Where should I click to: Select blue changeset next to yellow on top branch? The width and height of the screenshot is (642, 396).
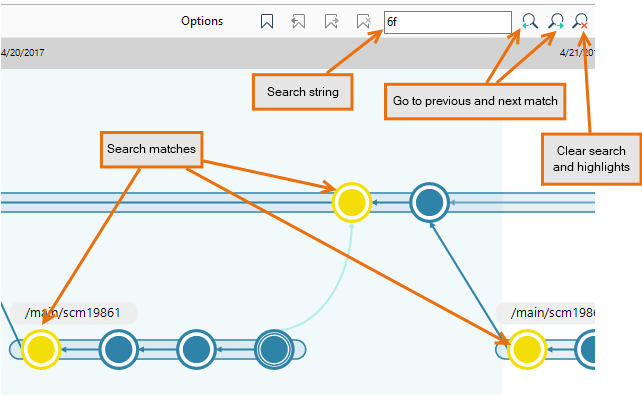tap(430, 202)
